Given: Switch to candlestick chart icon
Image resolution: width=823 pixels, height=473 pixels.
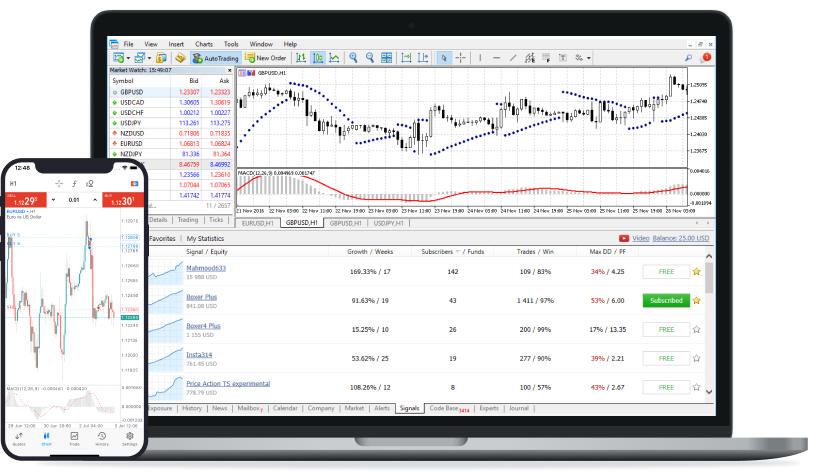Looking at the screenshot, I should (x=317, y=58).
